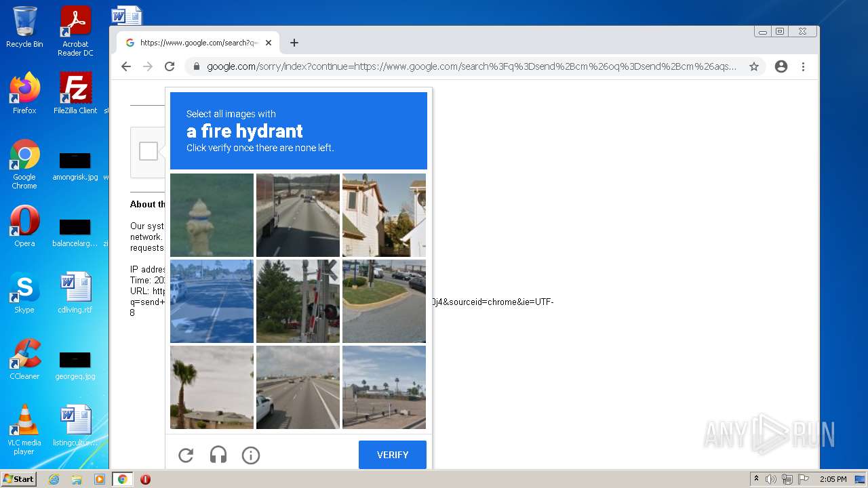The image size is (868, 488).
Task: Select the white pickup on road tile
Action: pos(298,387)
